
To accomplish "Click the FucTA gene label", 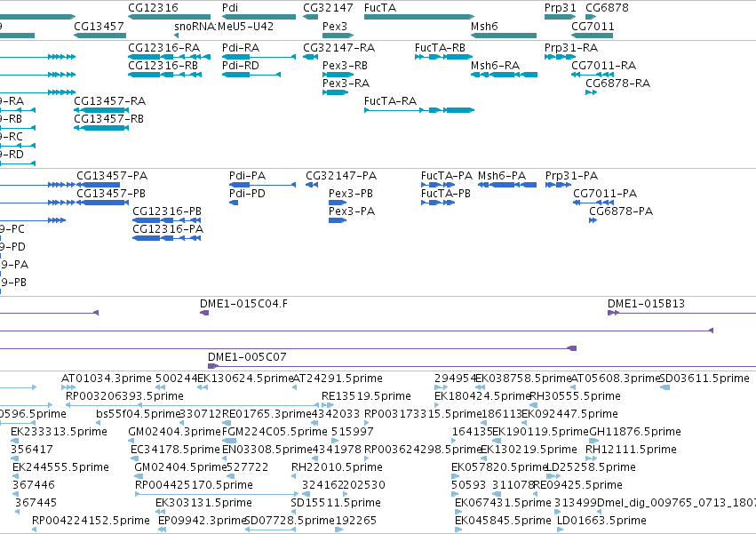I will coord(380,8).
